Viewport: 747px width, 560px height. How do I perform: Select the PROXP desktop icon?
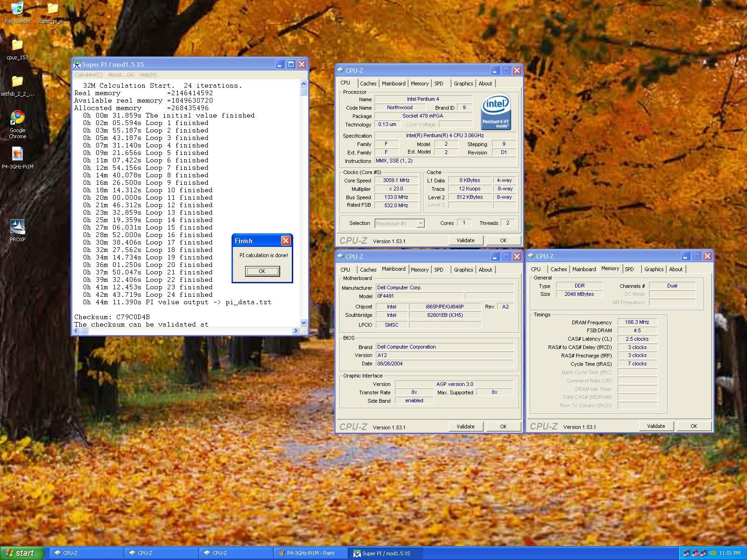17,231
